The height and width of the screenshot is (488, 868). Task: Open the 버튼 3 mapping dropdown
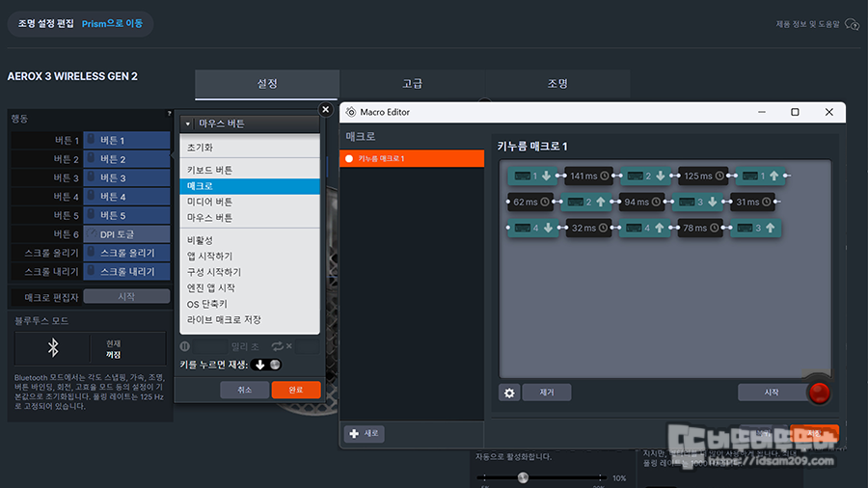pyautogui.click(x=126, y=178)
